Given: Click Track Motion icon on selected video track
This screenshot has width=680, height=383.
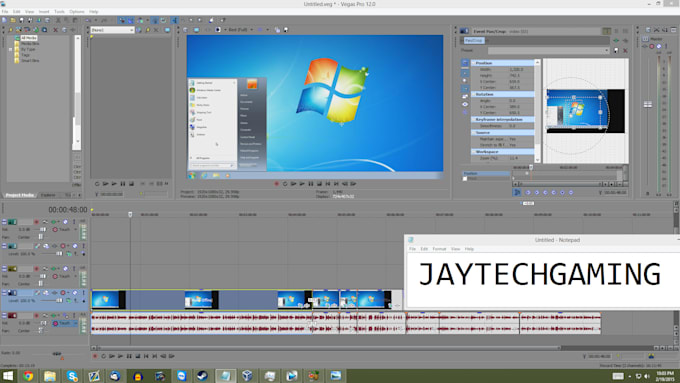Looking at the screenshot, I should pyautogui.click(x=46, y=293).
